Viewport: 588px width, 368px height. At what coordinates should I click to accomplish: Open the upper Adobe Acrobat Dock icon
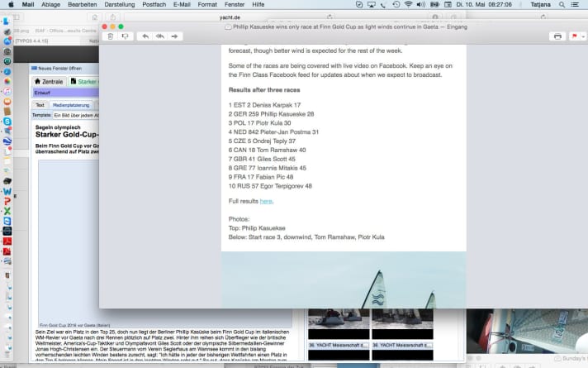[7, 241]
